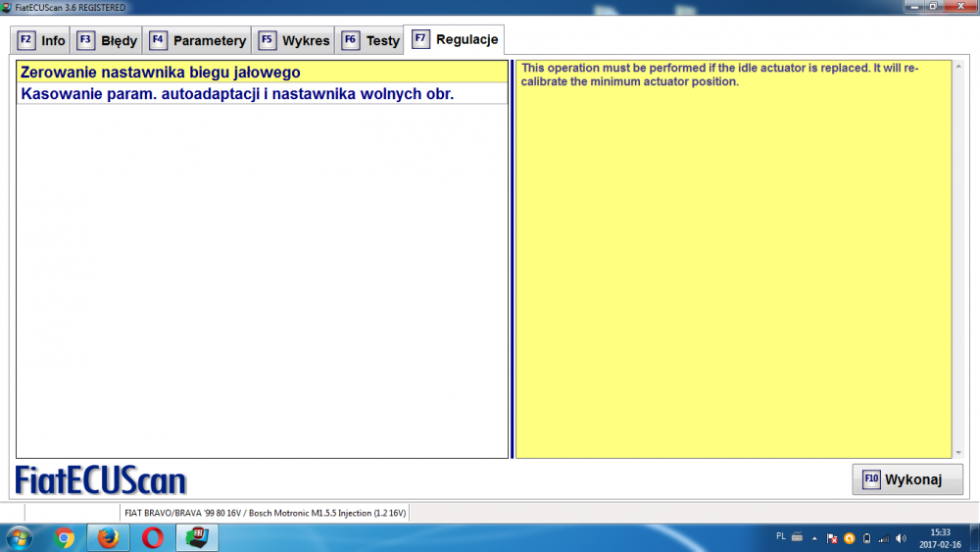Image resolution: width=980 pixels, height=552 pixels.
Task: Select Zerowanie nastawnika biegu jałowego row
Action: (x=262, y=72)
